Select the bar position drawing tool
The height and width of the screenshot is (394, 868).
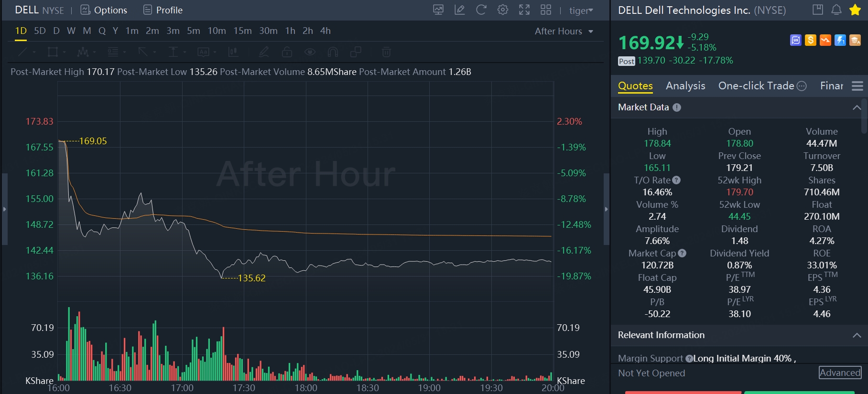234,52
